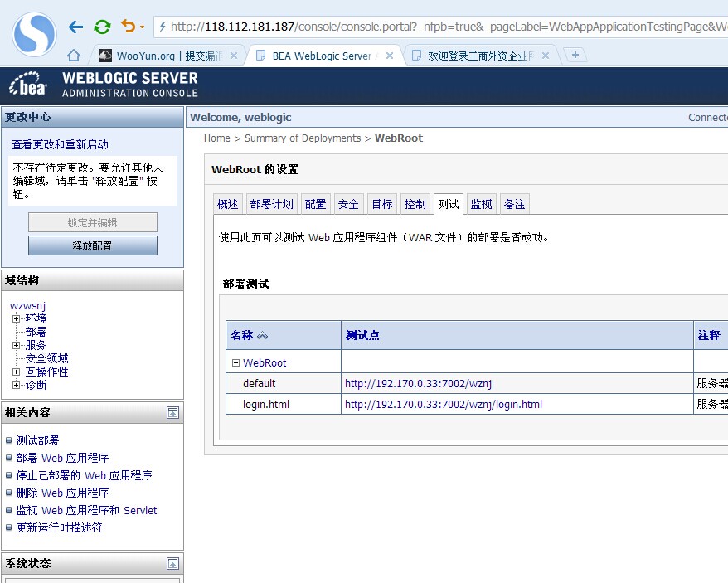Open 停止已部署的 Web 应用程序 link
The width and height of the screenshot is (728, 583).
tap(84, 475)
